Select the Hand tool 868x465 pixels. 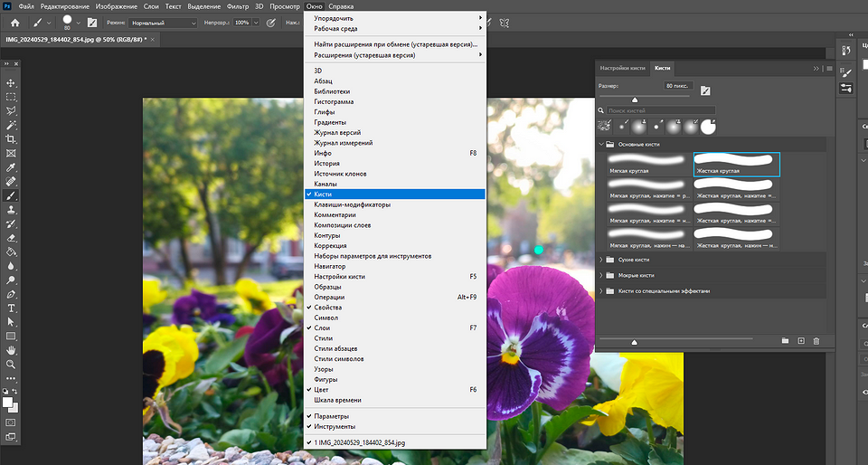[x=12, y=349]
